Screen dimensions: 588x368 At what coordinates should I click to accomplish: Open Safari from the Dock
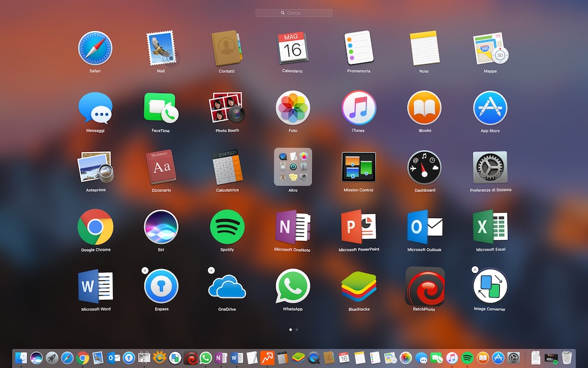[x=67, y=358]
